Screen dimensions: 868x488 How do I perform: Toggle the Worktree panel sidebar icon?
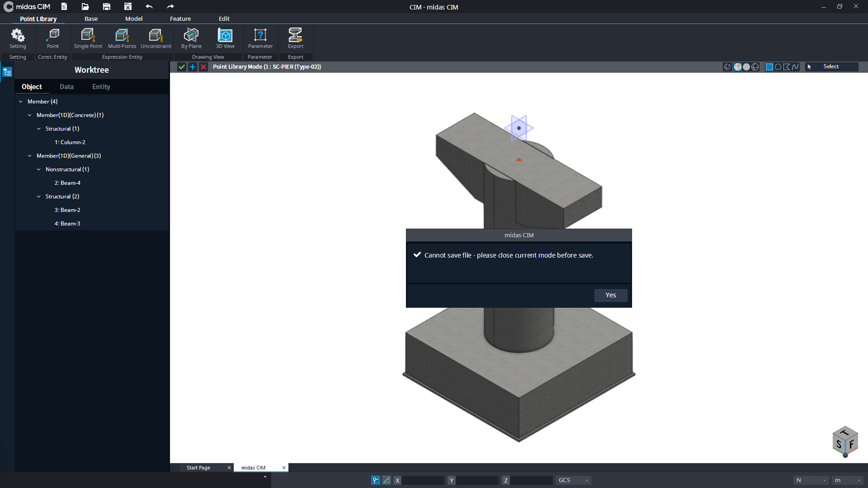(x=7, y=72)
